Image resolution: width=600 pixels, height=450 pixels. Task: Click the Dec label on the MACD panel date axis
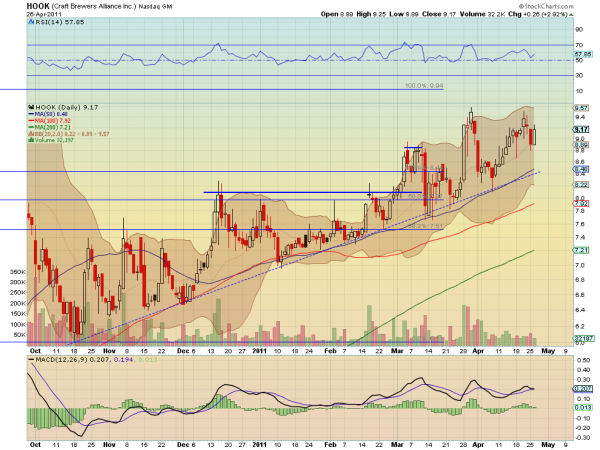183,445
